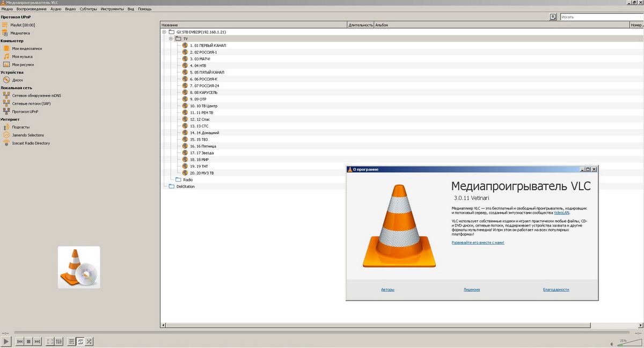Select Мои видеозаписи in the sidebar
The height and width of the screenshot is (348, 644).
coord(23,48)
